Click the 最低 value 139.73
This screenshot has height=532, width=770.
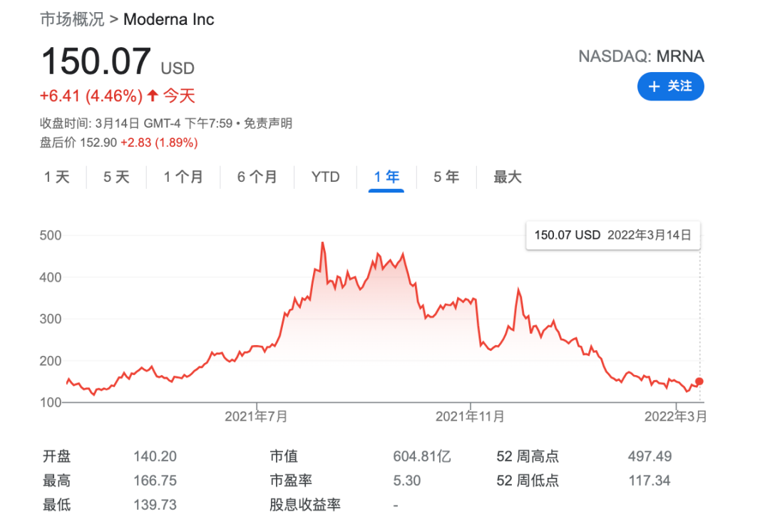155,504
